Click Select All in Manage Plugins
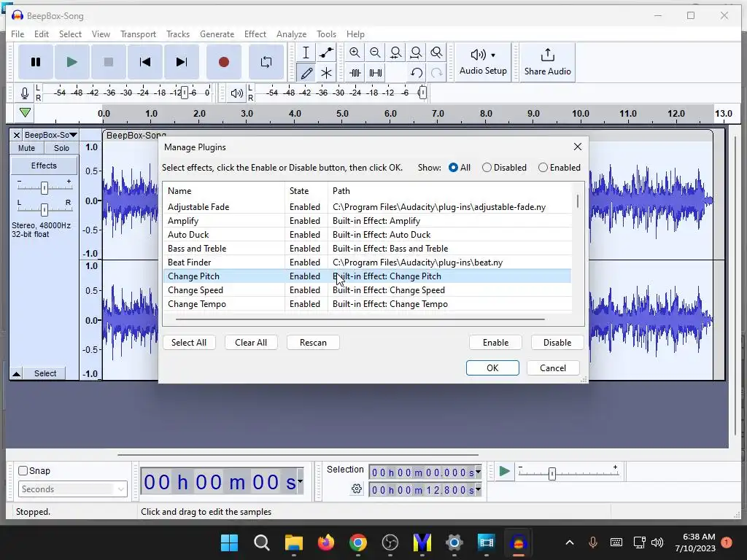 tap(189, 343)
